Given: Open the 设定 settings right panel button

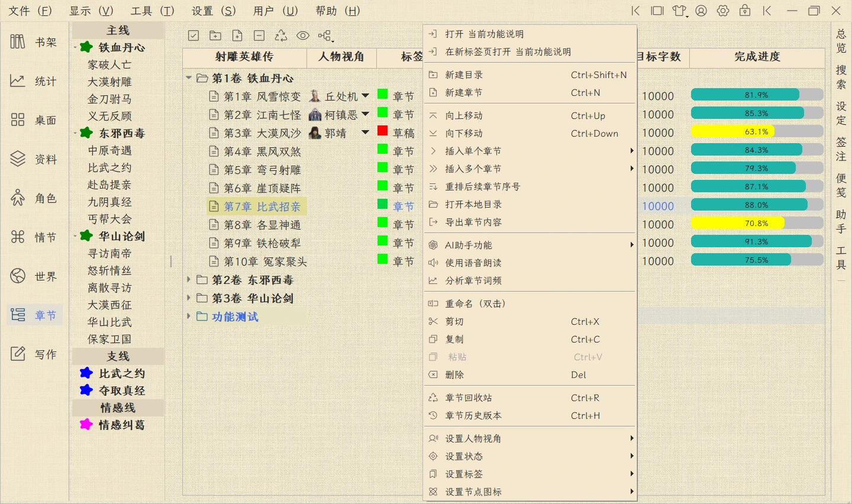Looking at the screenshot, I should 841,113.
